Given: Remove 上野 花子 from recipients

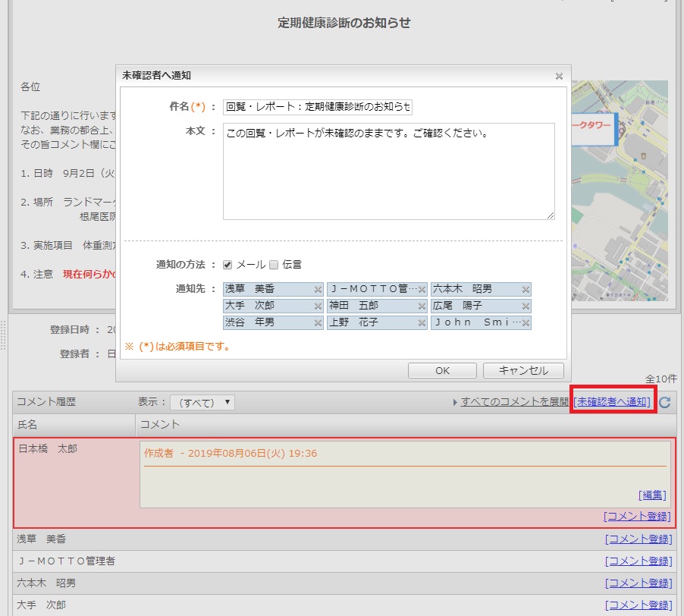Looking at the screenshot, I should coord(422,323).
